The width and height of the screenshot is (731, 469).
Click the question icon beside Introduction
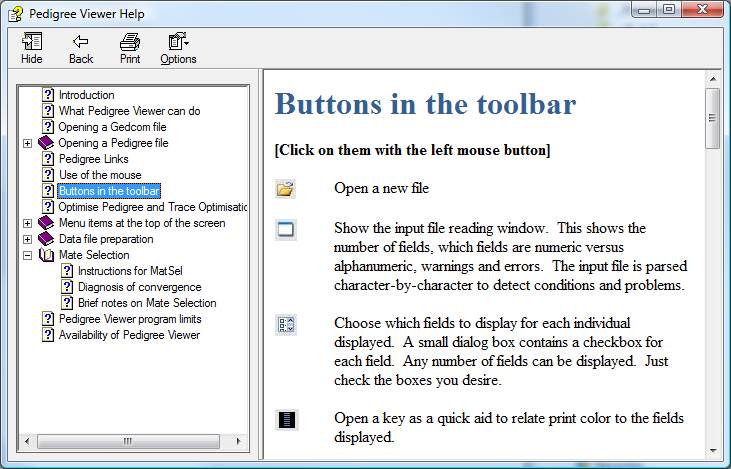point(48,95)
